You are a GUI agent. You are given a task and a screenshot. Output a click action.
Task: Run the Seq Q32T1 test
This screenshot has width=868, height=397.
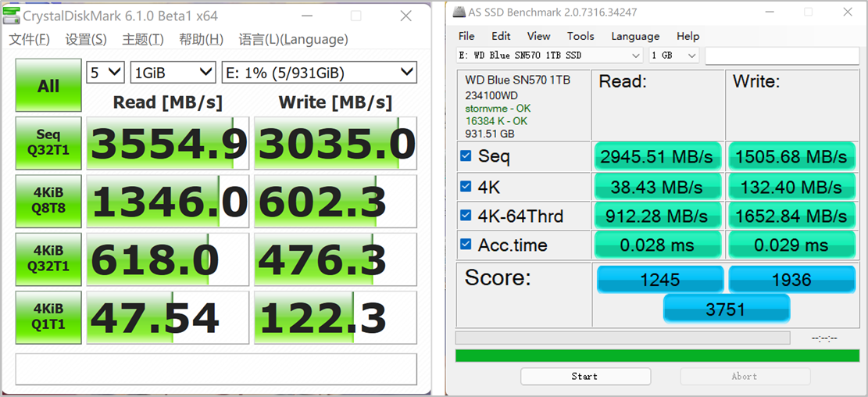(x=48, y=143)
